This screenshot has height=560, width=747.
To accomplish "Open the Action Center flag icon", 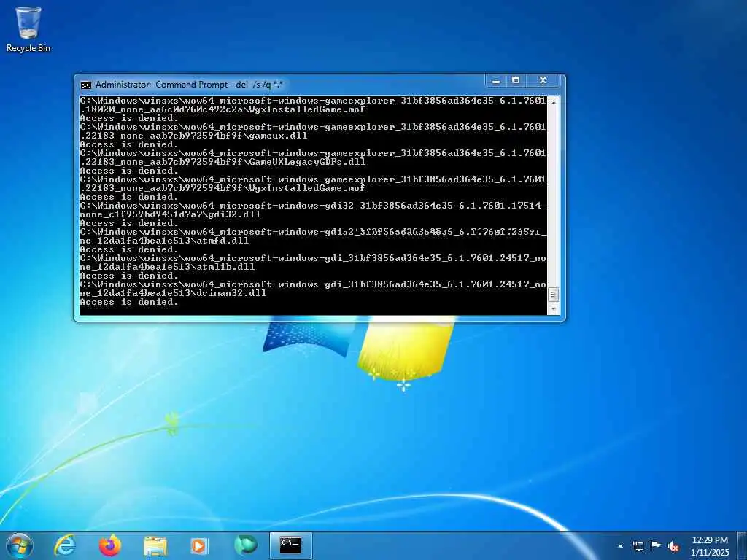I will pos(656,546).
